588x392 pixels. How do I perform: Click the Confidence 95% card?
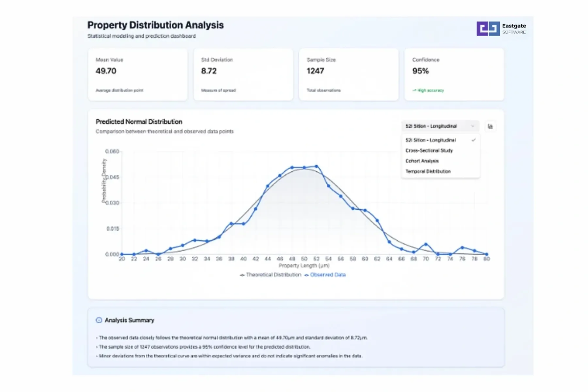tap(454, 74)
